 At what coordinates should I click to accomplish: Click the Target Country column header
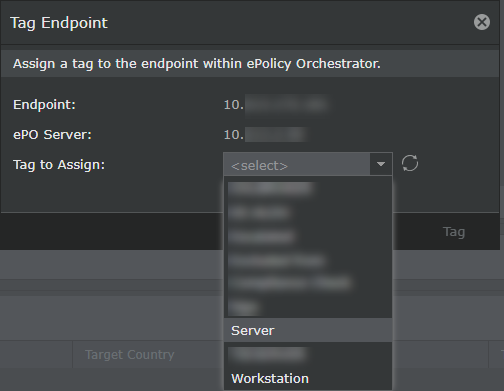pos(130,354)
